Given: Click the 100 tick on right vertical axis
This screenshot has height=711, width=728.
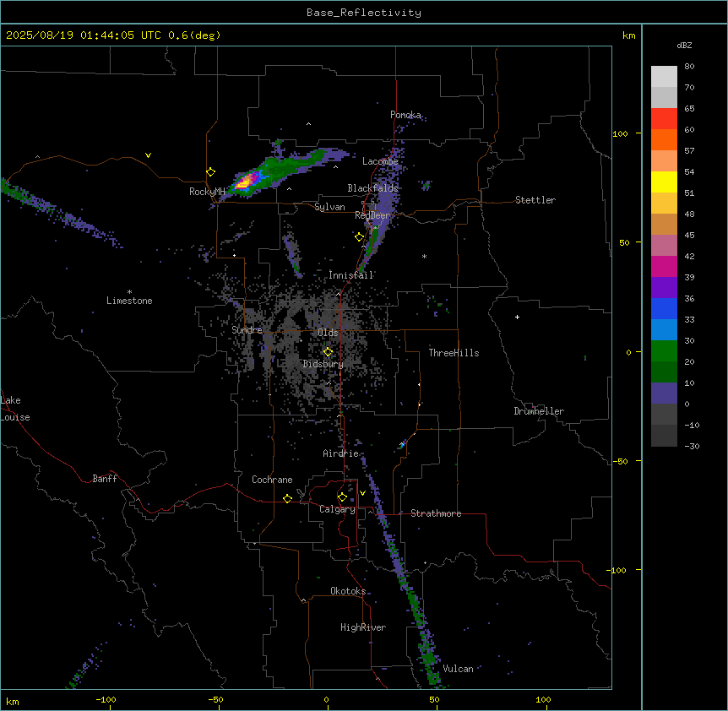Looking at the screenshot, I should tap(620, 133).
